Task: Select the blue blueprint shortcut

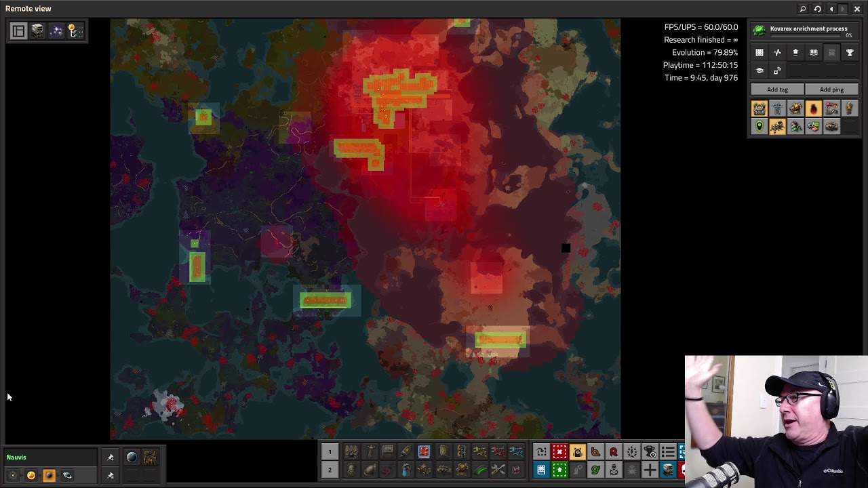Action: 541,470
